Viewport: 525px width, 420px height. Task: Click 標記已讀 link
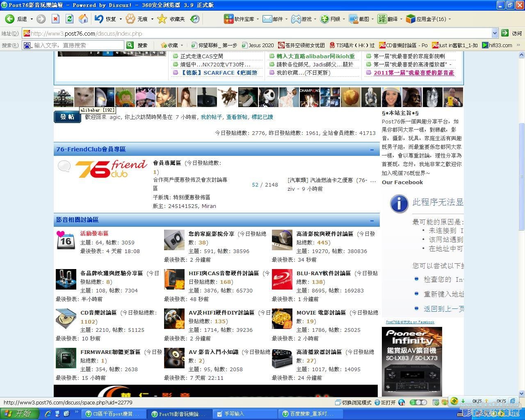(x=262, y=117)
